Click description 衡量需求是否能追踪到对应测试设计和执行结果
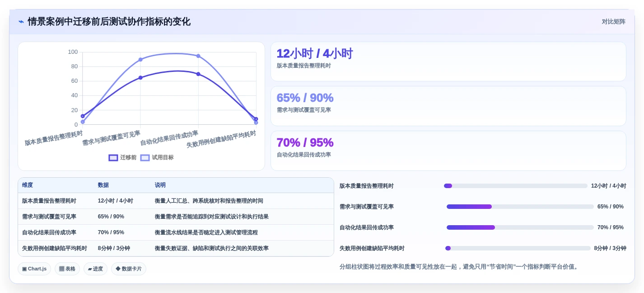This screenshot has height=293, width=644. tap(212, 217)
